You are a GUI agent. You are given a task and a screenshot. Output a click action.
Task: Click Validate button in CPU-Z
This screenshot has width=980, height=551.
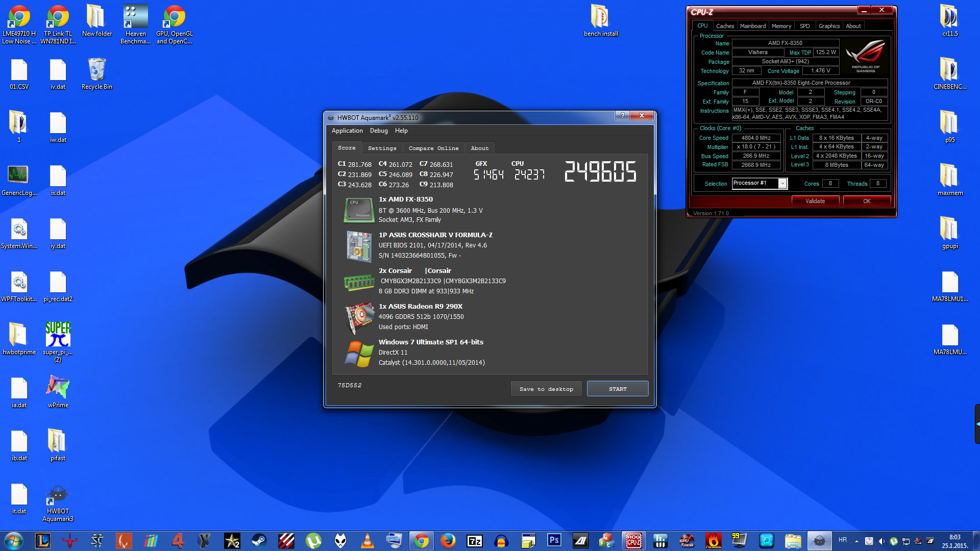815,201
